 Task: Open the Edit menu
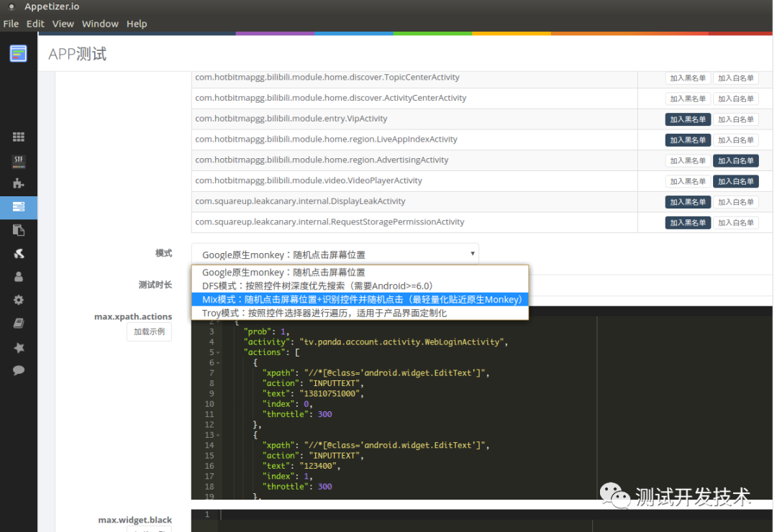coord(35,24)
